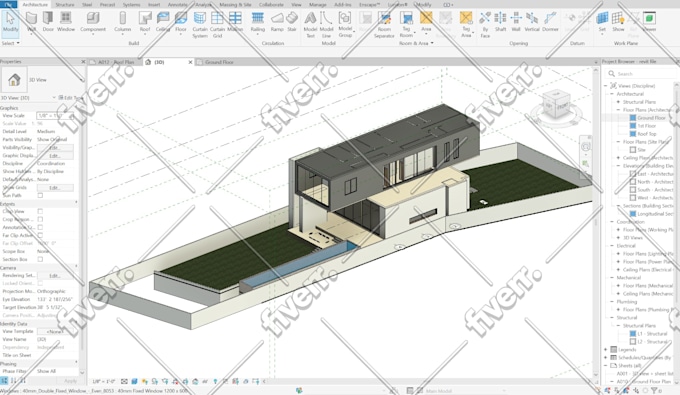Choose the Floor tool

tap(181, 22)
